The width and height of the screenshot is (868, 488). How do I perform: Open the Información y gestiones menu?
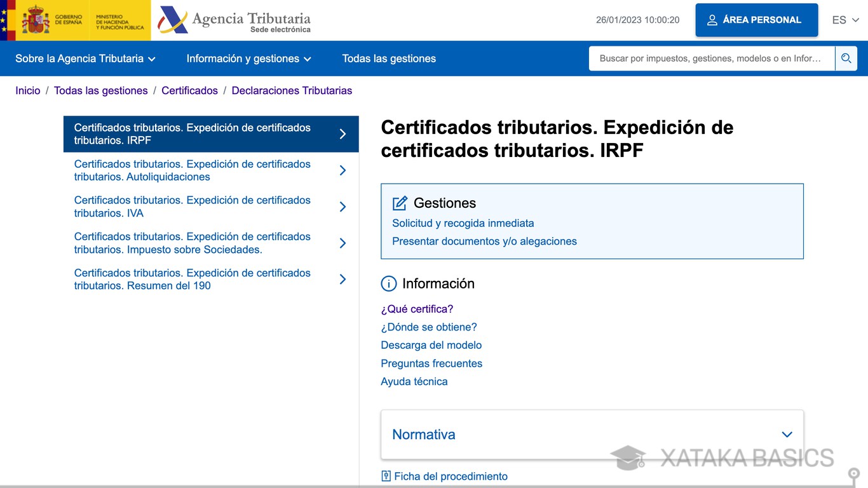tap(248, 58)
